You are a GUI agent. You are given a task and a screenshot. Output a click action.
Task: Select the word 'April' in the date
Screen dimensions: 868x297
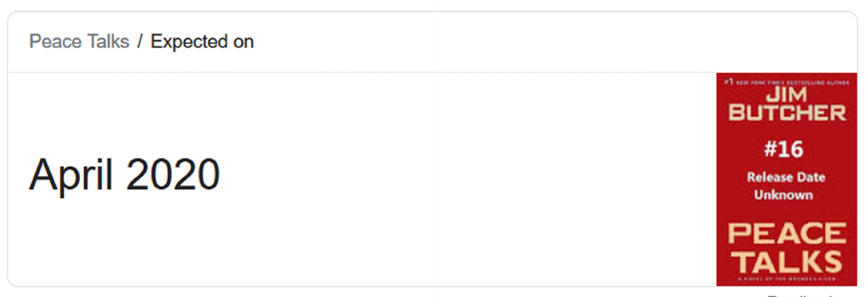[x=71, y=175]
